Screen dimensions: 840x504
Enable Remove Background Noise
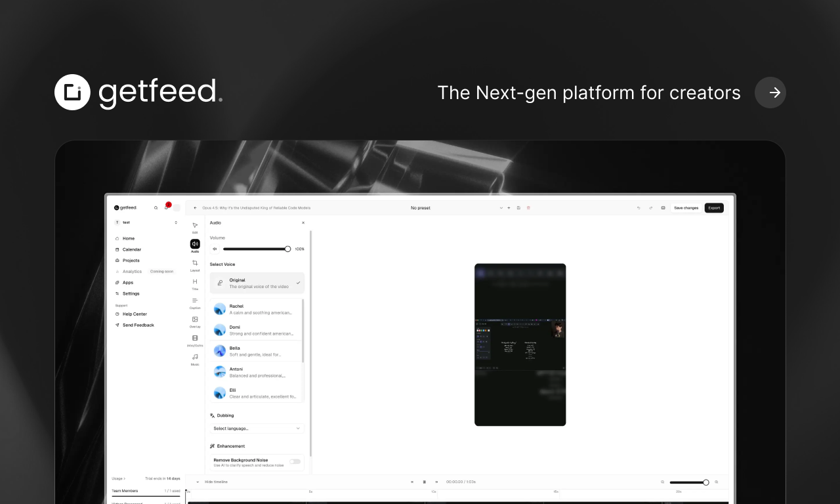[295, 461]
